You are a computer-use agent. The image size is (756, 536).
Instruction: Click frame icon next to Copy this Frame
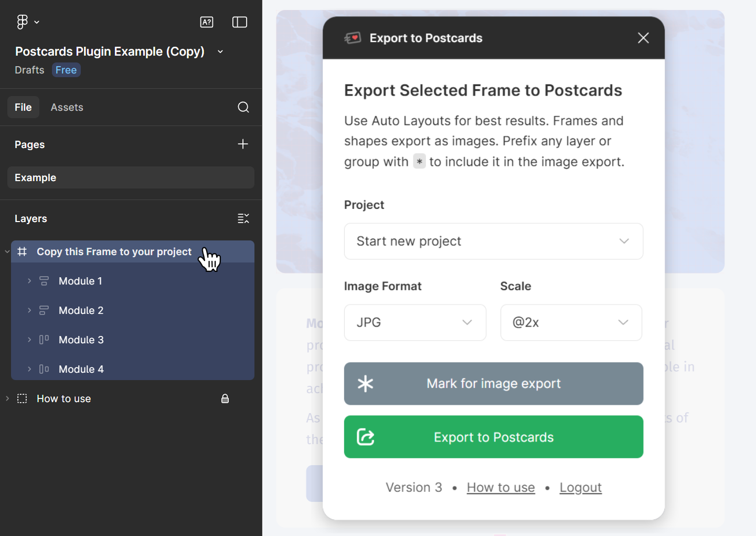22,252
